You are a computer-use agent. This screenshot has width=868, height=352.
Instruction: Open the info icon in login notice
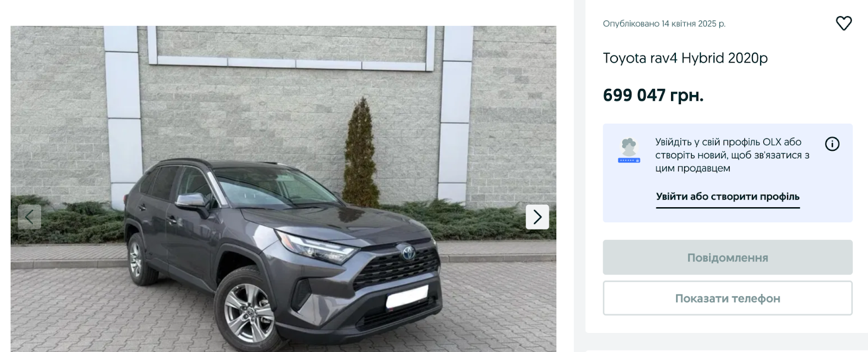point(832,144)
